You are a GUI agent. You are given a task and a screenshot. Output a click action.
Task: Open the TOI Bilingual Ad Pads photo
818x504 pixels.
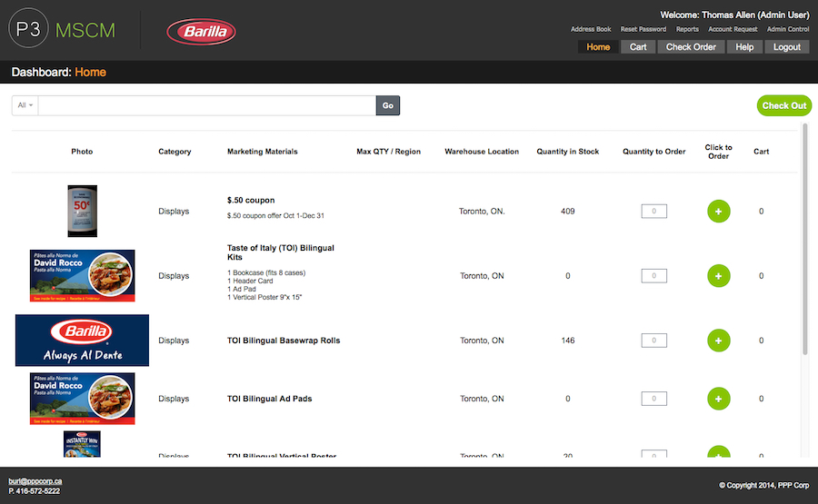pyautogui.click(x=83, y=399)
